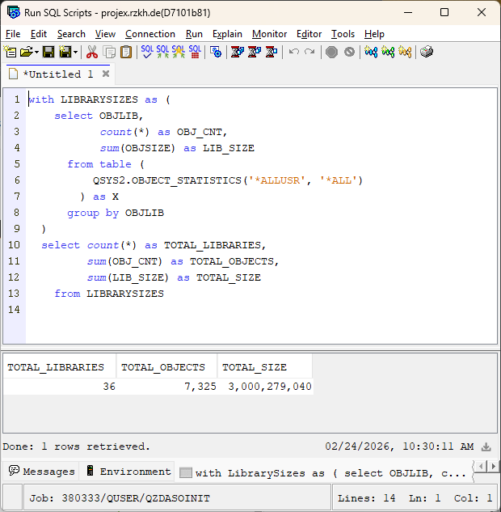Redo the last edit
The image size is (501, 512).
[310, 52]
